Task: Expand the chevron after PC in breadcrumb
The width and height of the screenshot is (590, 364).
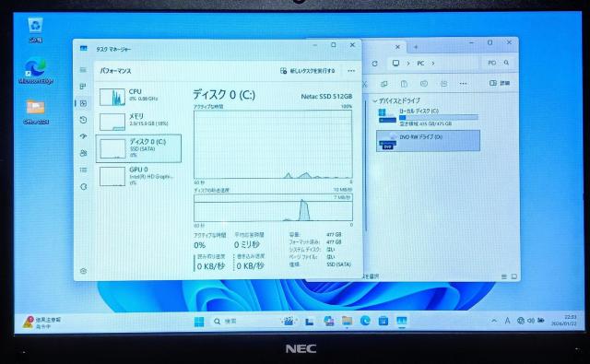Action: 433,64
